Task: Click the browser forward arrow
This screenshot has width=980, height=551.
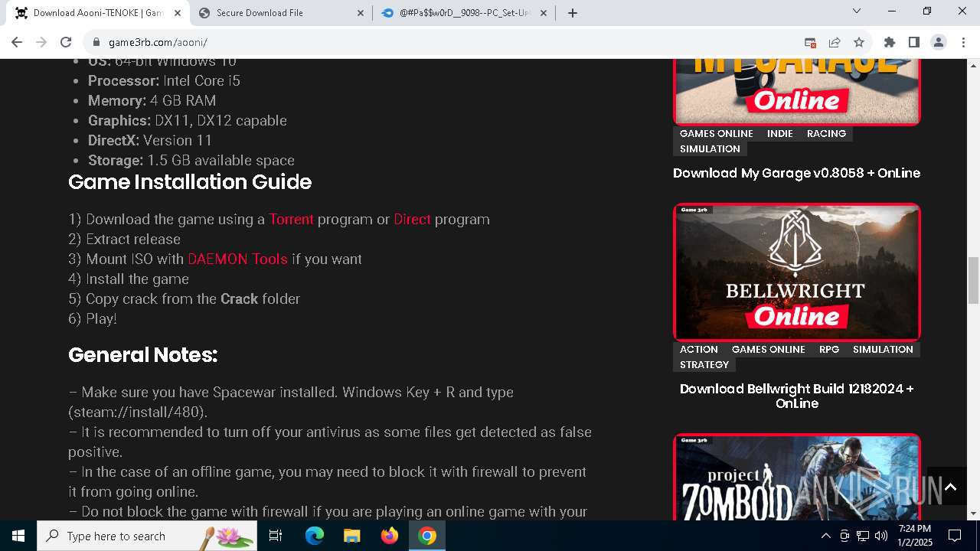Action: pyautogui.click(x=41, y=42)
